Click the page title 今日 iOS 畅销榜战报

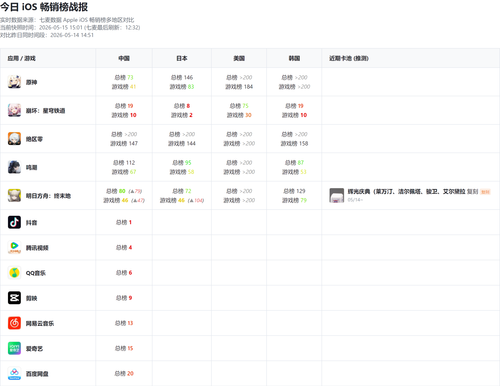click(44, 7)
